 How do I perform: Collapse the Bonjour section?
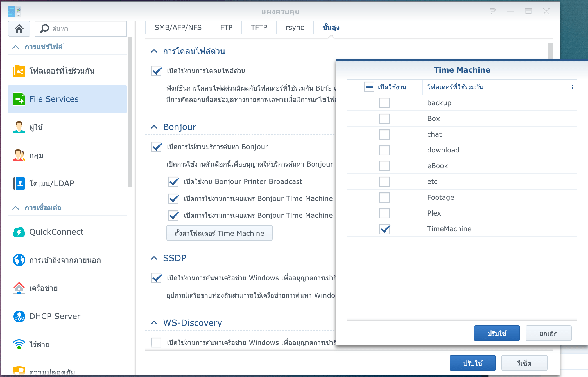click(x=154, y=127)
